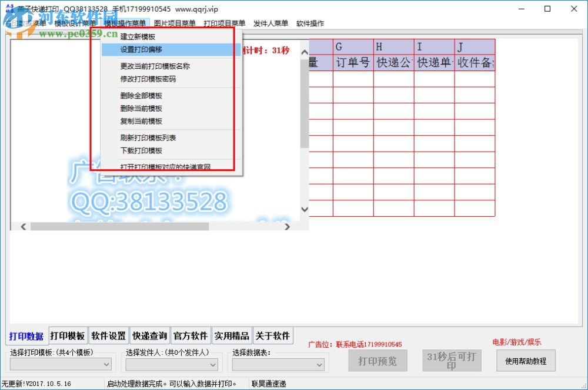Switch to the 打印模板 tab
588x390 pixels.
pos(68,336)
